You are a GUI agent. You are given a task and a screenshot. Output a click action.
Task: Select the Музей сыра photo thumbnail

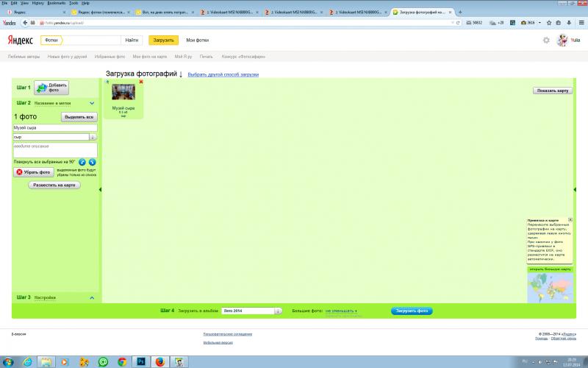(x=123, y=92)
